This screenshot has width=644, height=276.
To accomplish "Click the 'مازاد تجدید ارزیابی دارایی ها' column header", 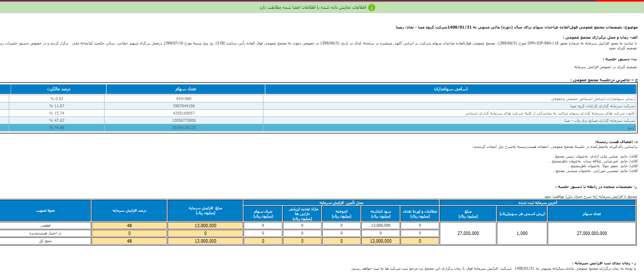I will point(302,214).
